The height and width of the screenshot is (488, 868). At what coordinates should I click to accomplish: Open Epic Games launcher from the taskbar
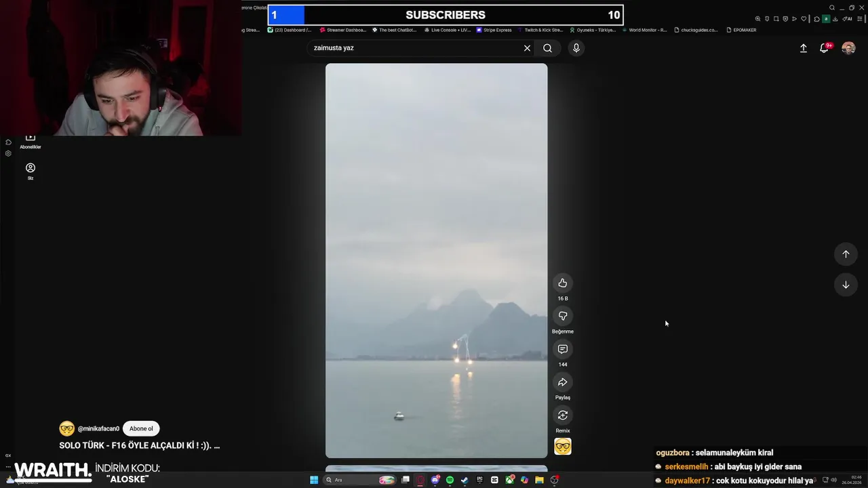[479, 480]
